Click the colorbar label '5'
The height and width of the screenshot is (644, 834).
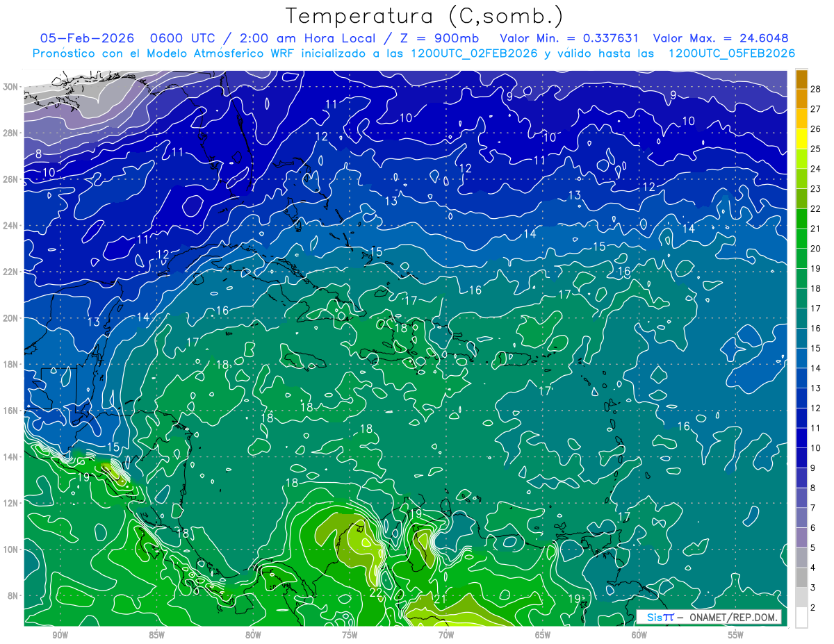pos(813,548)
